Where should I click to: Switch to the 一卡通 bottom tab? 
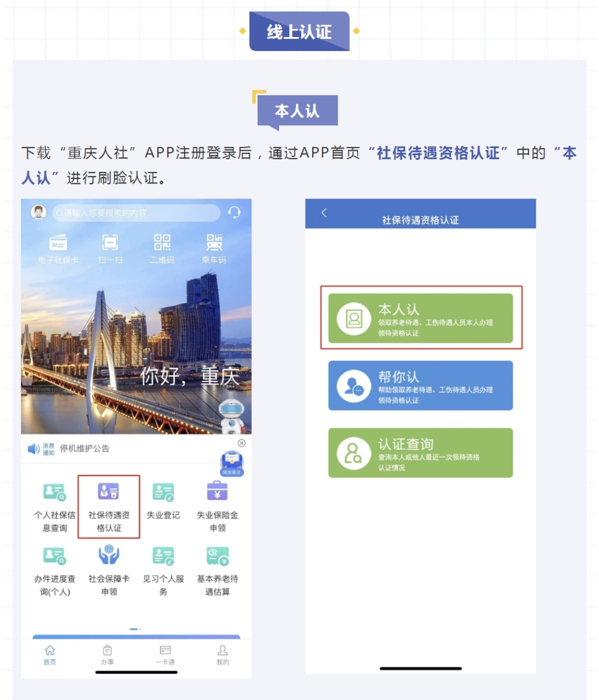[x=165, y=655]
